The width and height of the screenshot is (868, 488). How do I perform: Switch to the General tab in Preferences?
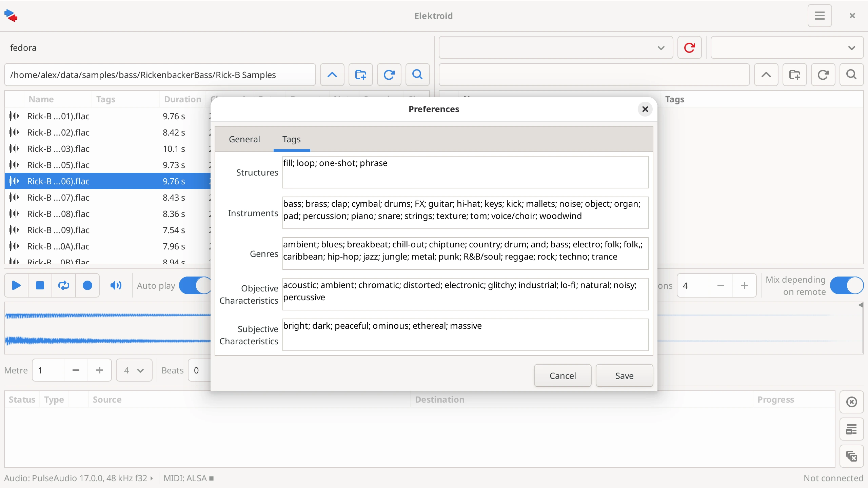(244, 139)
